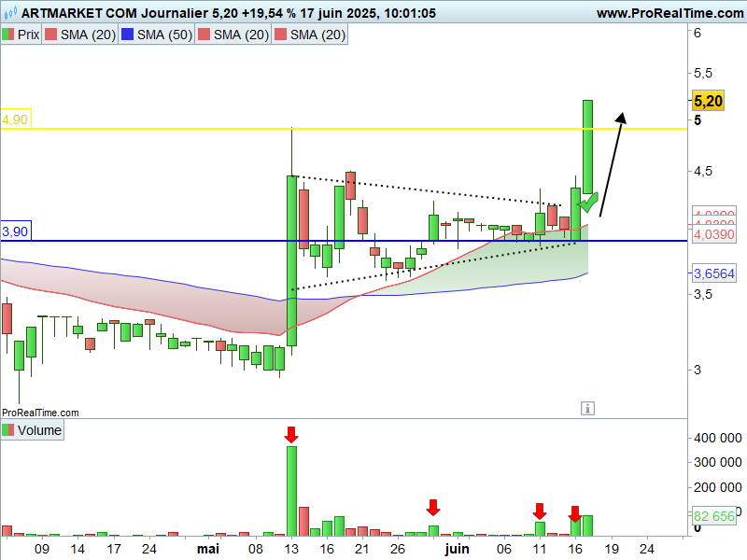This screenshot has width=747, height=560.
Task: Click the latest tall green candle reaching 5,20
Action: pos(588,147)
